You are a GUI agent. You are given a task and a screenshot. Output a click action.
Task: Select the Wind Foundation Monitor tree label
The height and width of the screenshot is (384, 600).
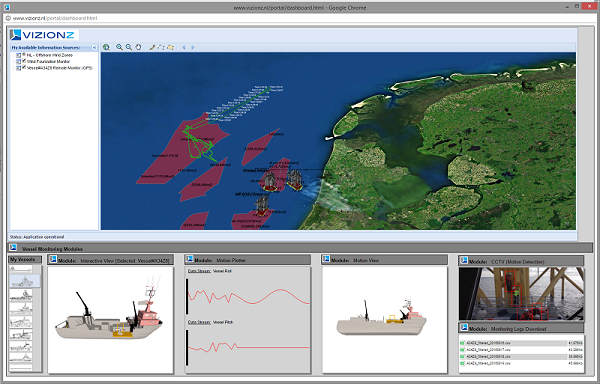coord(49,61)
